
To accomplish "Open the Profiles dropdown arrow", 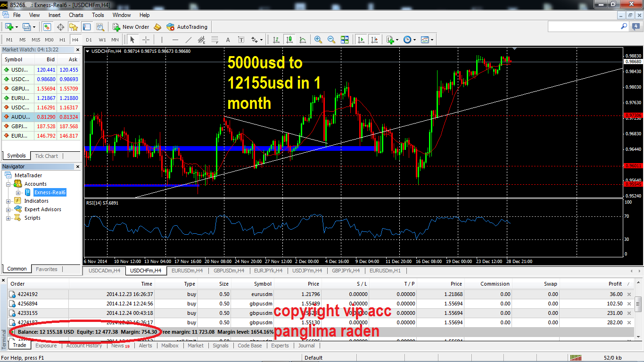I will click(34, 27).
